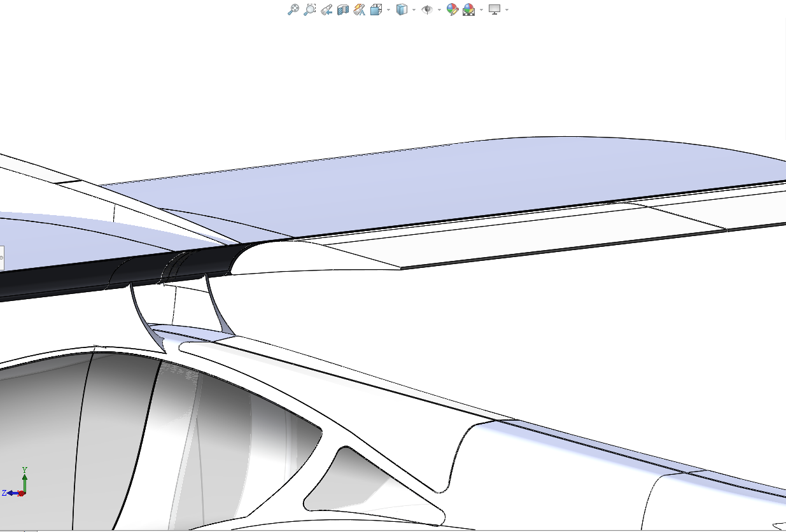This screenshot has height=532, width=786.
Task: Toggle the Section View tool
Action: point(343,10)
